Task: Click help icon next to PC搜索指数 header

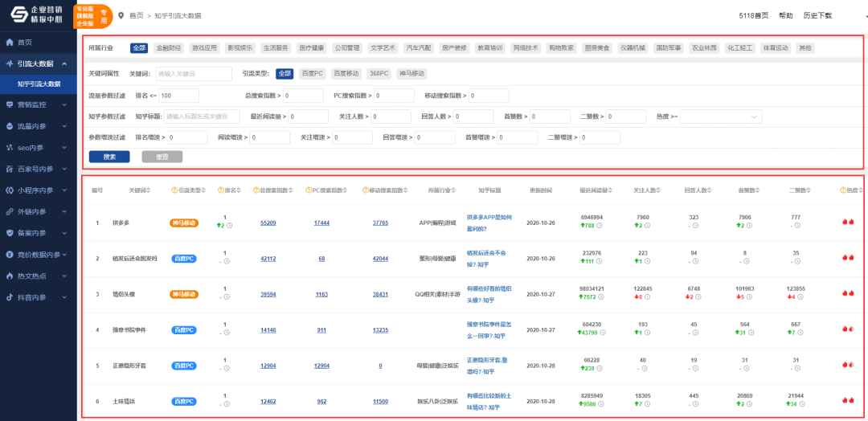Action: pyautogui.click(x=308, y=190)
